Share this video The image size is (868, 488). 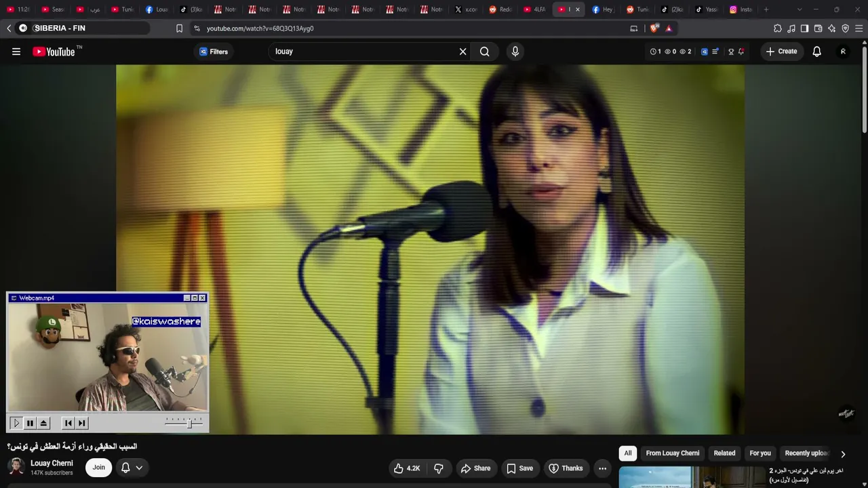475,468
